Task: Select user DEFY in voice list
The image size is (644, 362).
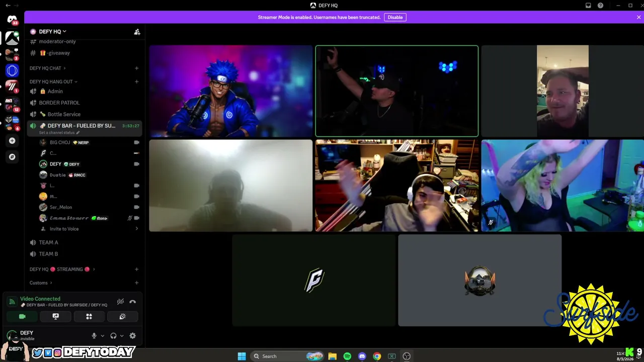Action: (x=89, y=164)
